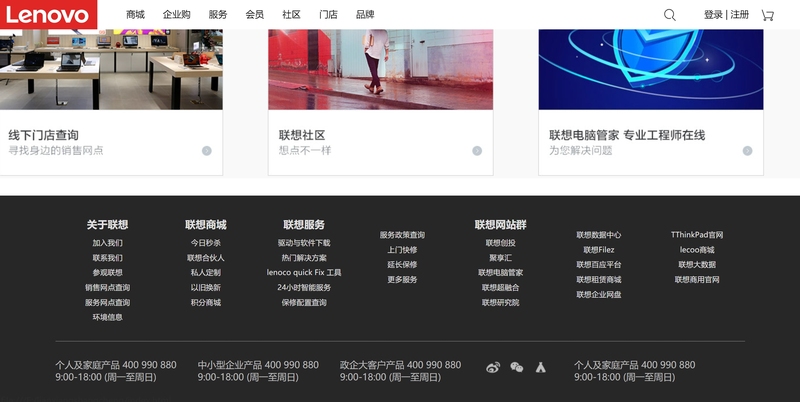Open the 门店 menu
The width and height of the screenshot is (800, 402).
click(328, 15)
